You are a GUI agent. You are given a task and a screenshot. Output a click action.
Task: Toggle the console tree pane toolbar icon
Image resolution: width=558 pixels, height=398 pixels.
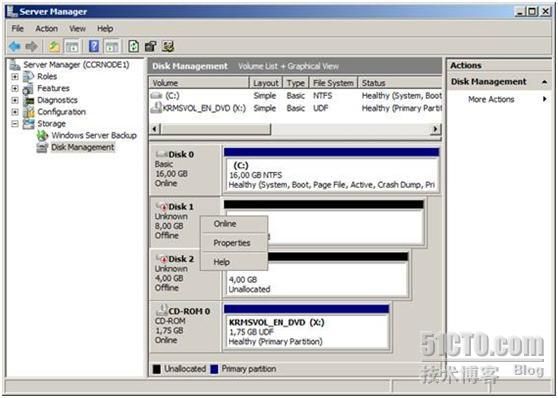pos(72,46)
